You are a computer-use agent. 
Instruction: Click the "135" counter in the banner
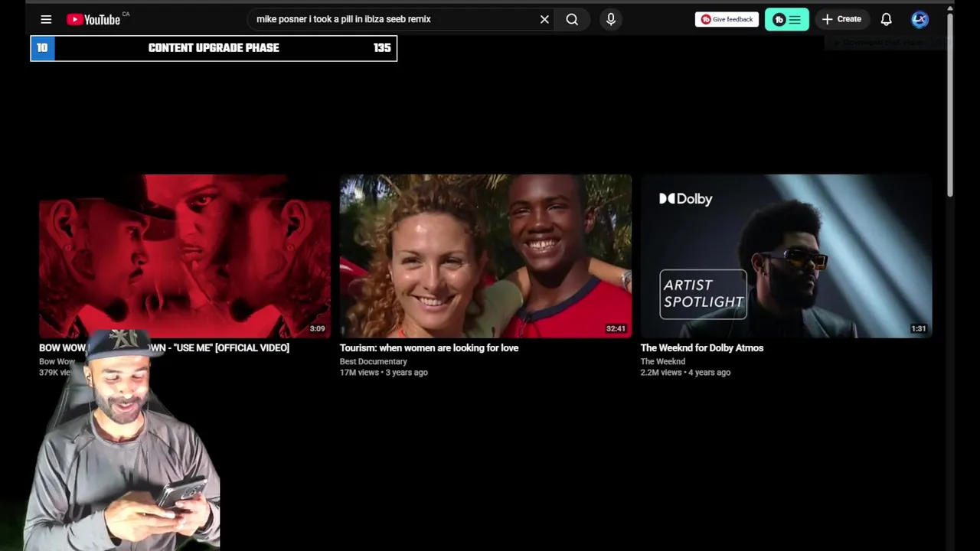(x=382, y=47)
